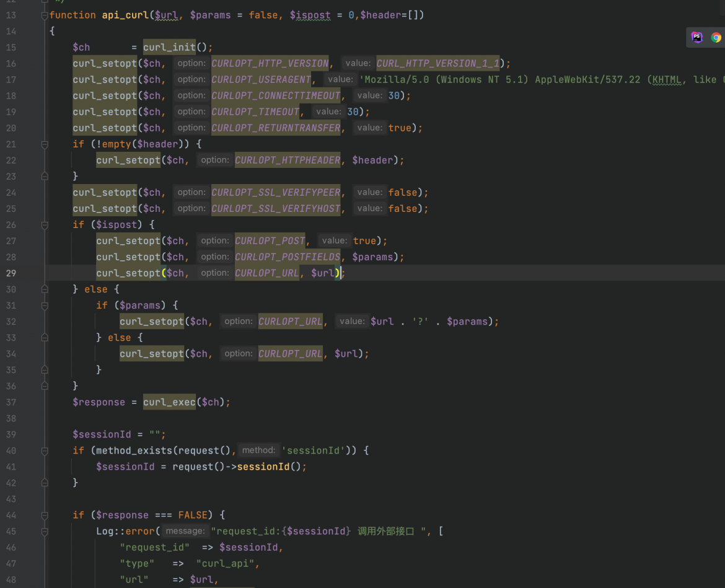This screenshot has width=725, height=588.
Task: Click the fold-end marker at line 42
Action: (43, 483)
